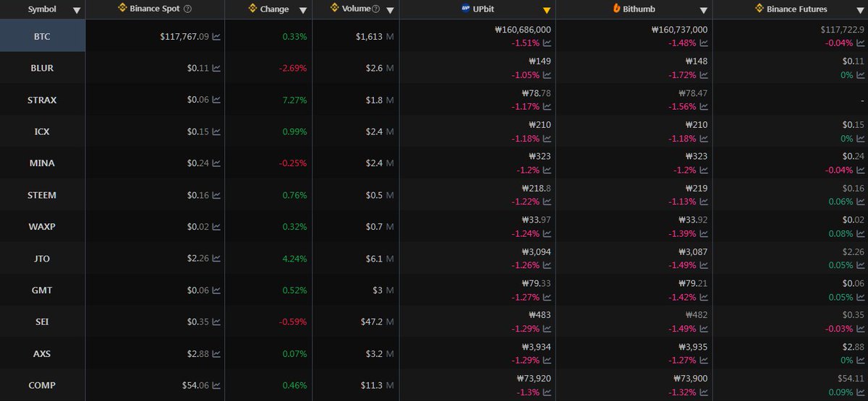Open SEI UPbit premium chart icon
This screenshot has height=401, width=868.
click(x=547, y=329)
